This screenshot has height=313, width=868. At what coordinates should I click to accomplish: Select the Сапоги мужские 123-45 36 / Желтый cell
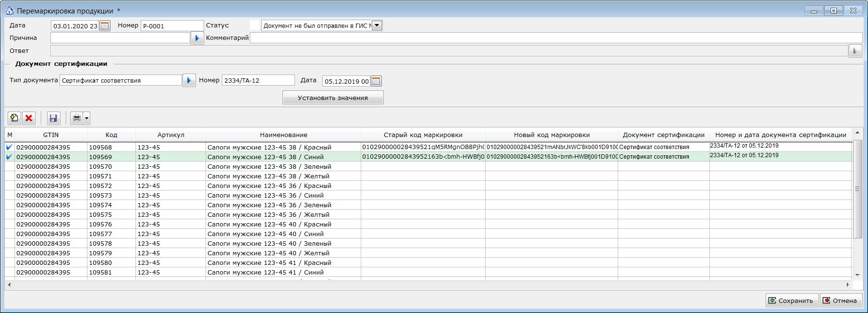(283, 214)
